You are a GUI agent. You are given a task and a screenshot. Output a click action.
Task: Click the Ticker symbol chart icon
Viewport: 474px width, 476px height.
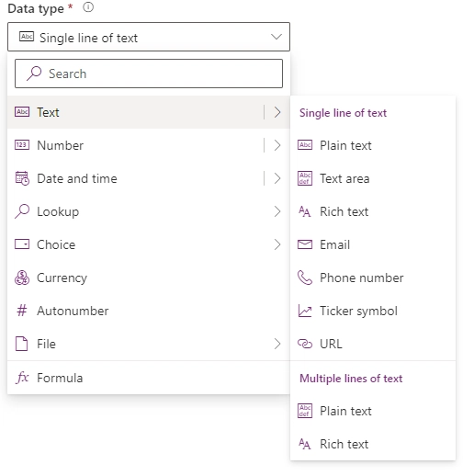[305, 311]
